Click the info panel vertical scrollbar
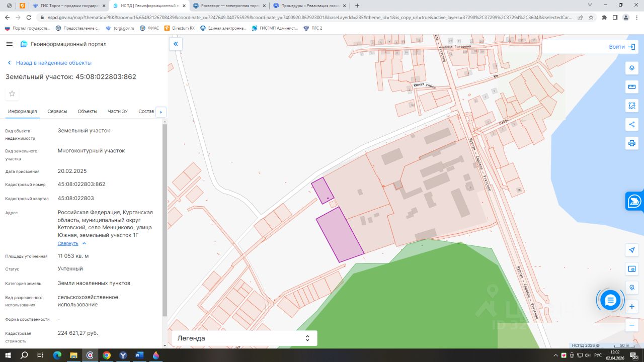 pos(165,219)
